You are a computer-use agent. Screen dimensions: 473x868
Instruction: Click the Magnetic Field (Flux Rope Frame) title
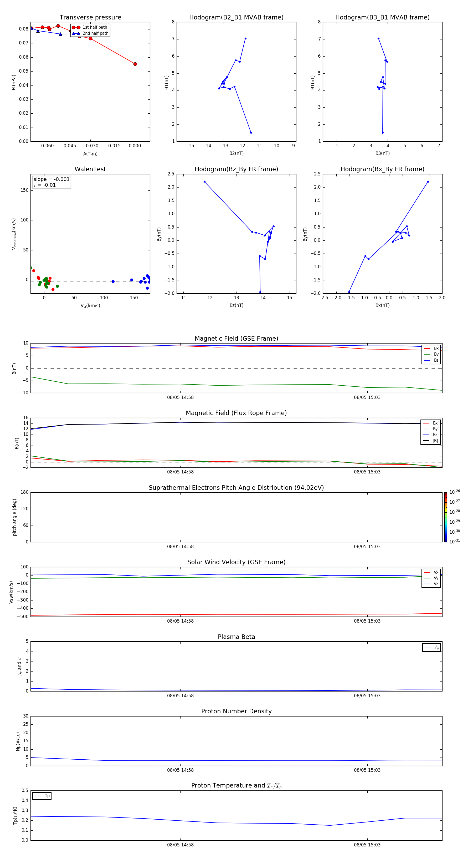coord(236,413)
